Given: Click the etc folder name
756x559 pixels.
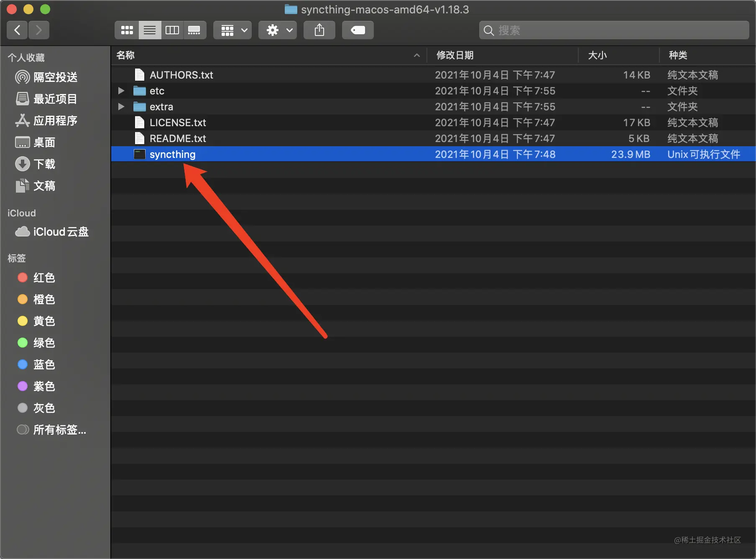Looking at the screenshot, I should pos(157,91).
